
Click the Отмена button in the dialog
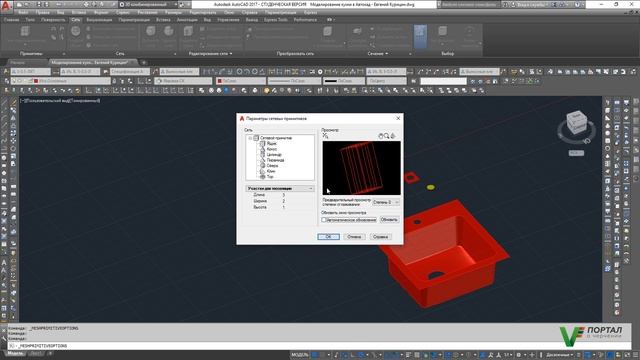pyautogui.click(x=354, y=237)
